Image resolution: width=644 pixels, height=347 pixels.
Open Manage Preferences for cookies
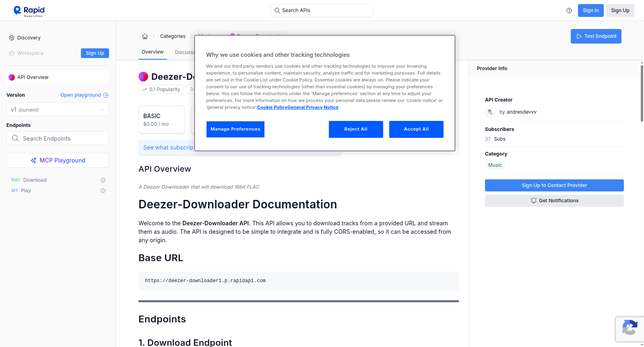point(235,129)
